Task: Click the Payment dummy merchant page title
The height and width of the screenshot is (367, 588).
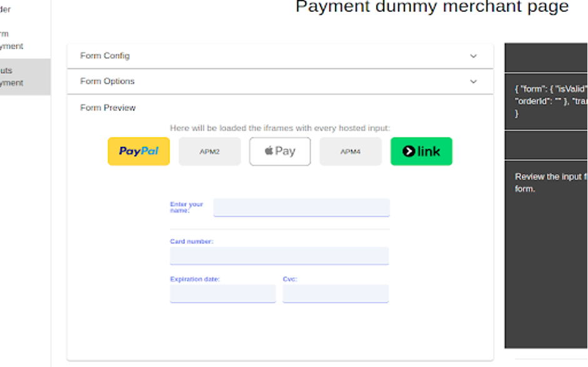Action: 432,6
